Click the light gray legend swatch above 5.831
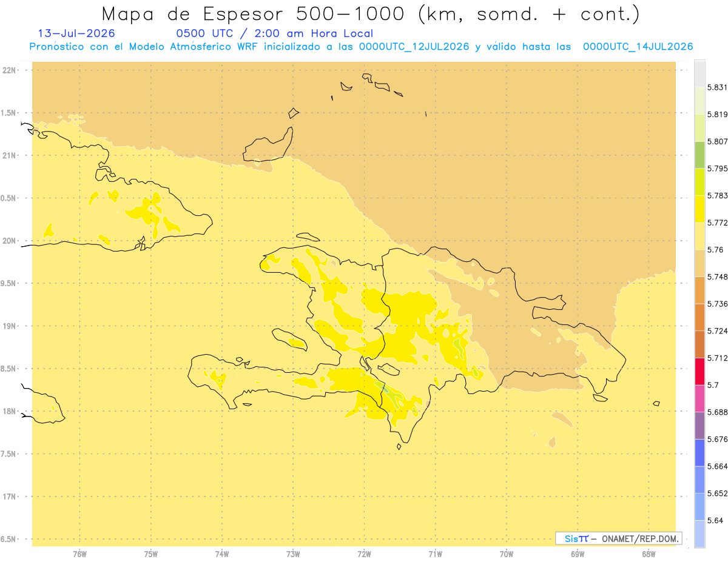Image resolution: width=728 pixels, height=562 pixels. [x=699, y=73]
